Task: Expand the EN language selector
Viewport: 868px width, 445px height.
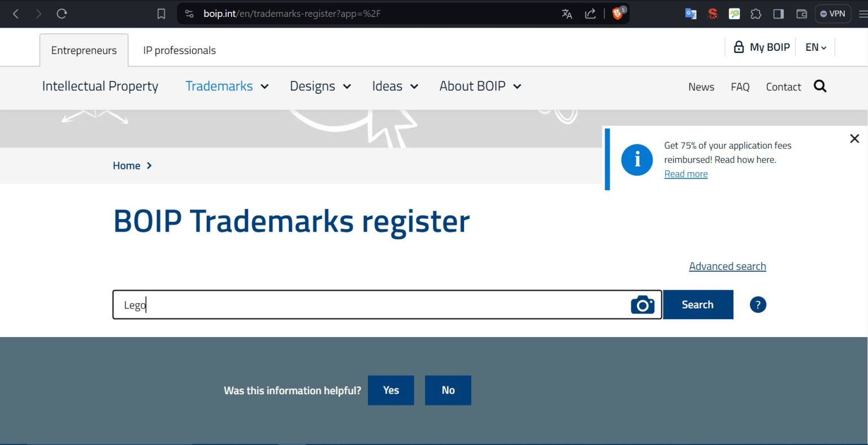Action: (x=815, y=47)
